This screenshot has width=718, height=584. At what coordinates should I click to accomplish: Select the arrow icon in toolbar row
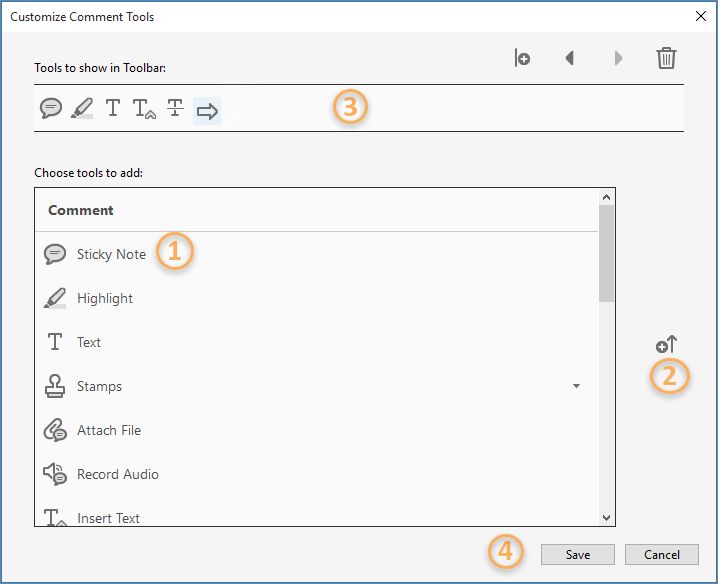click(207, 110)
